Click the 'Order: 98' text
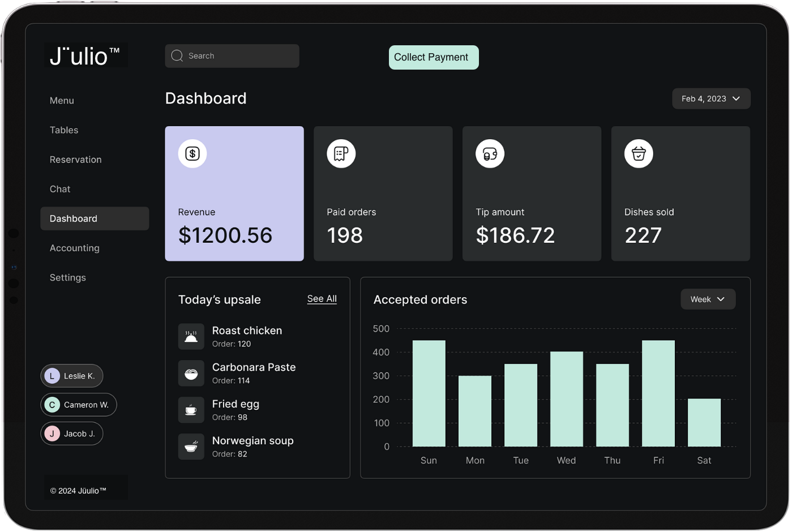This screenshot has height=532, width=792. point(230,418)
